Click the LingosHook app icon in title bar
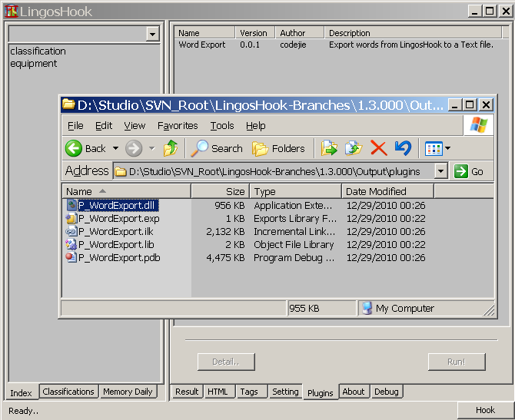 coord(12,11)
